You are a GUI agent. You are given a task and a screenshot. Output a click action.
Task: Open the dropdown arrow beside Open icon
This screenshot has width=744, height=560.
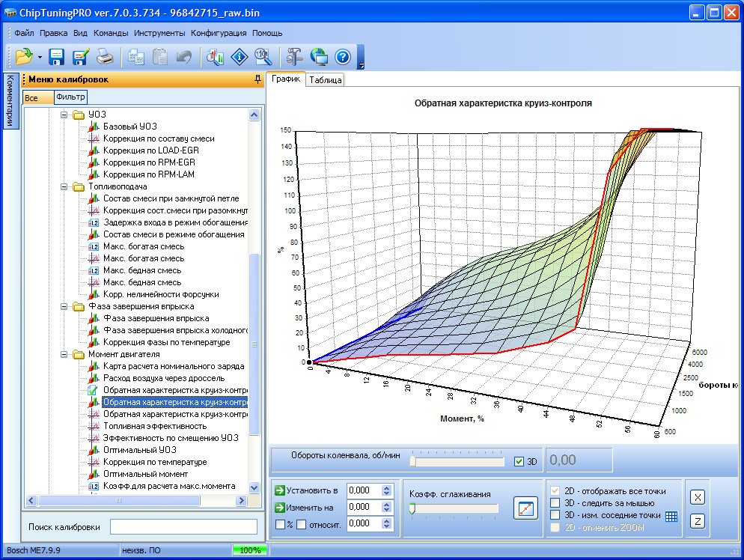point(39,58)
